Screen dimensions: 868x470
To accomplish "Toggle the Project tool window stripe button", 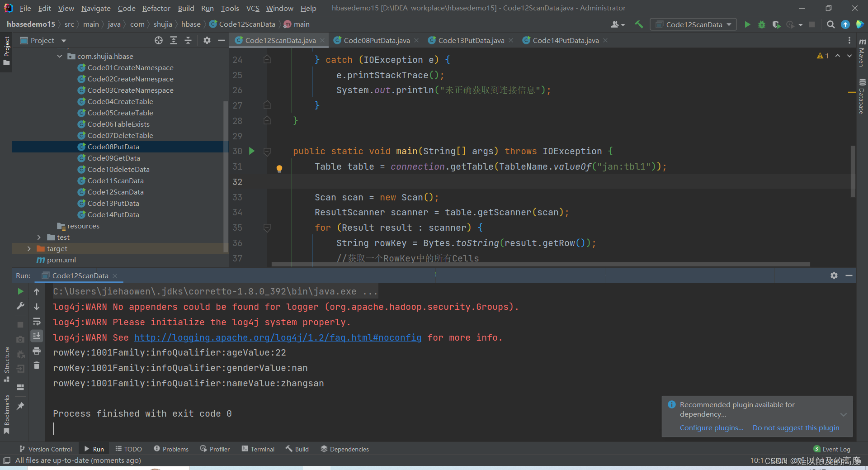I will pyautogui.click(x=6, y=51).
